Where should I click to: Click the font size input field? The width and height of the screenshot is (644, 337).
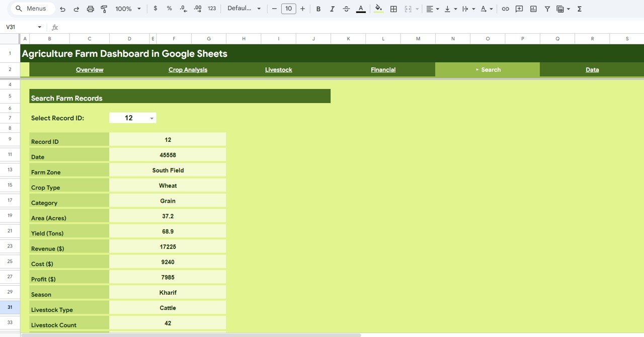[288, 9]
